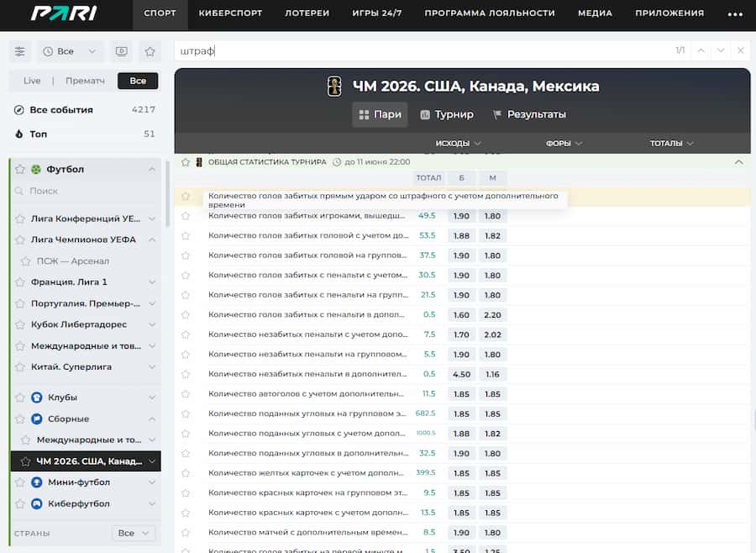Expand Лига Конференций УЕФА
This screenshot has width=756, height=553.
(x=152, y=219)
